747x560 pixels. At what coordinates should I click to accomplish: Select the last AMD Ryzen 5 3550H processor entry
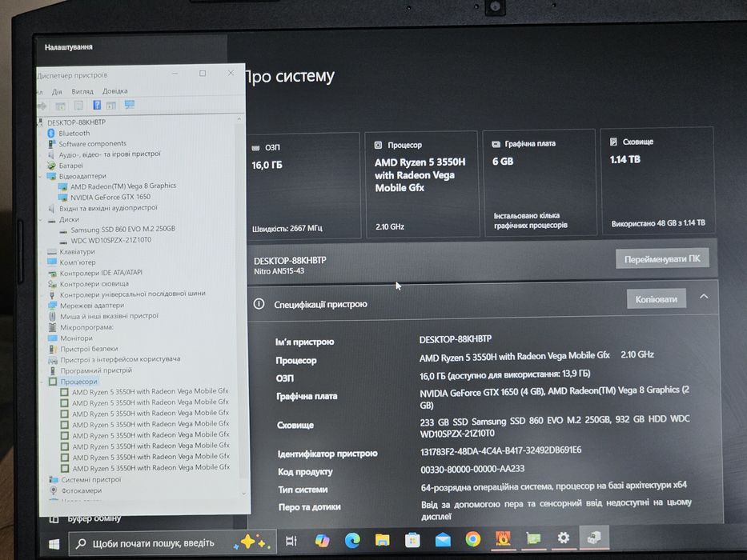tap(151, 468)
